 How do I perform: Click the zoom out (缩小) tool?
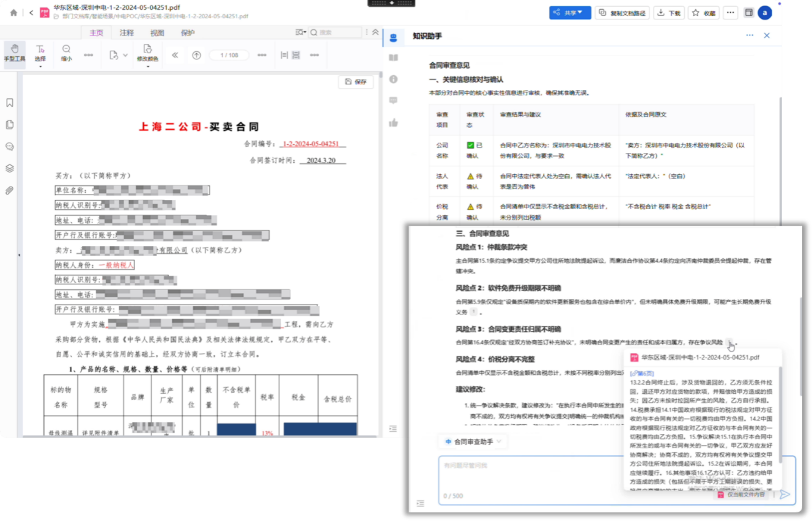66,53
